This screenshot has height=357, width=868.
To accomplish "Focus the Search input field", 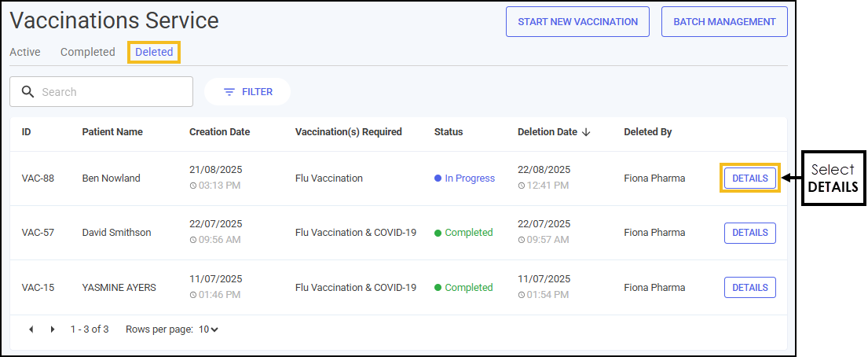I will click(x=101, y=92).
